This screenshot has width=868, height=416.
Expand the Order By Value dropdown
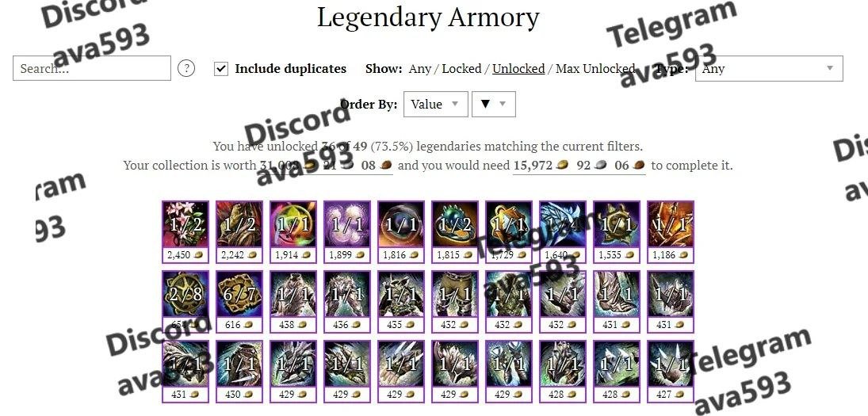[x=436, y=104]
